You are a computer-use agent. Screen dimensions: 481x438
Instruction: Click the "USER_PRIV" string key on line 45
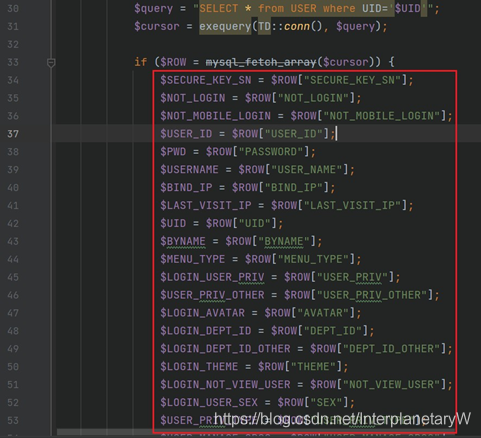coord(352,277)
